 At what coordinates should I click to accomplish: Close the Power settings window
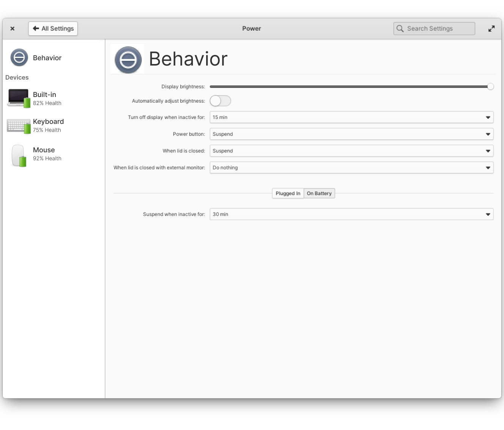click(x=12, y=28)
